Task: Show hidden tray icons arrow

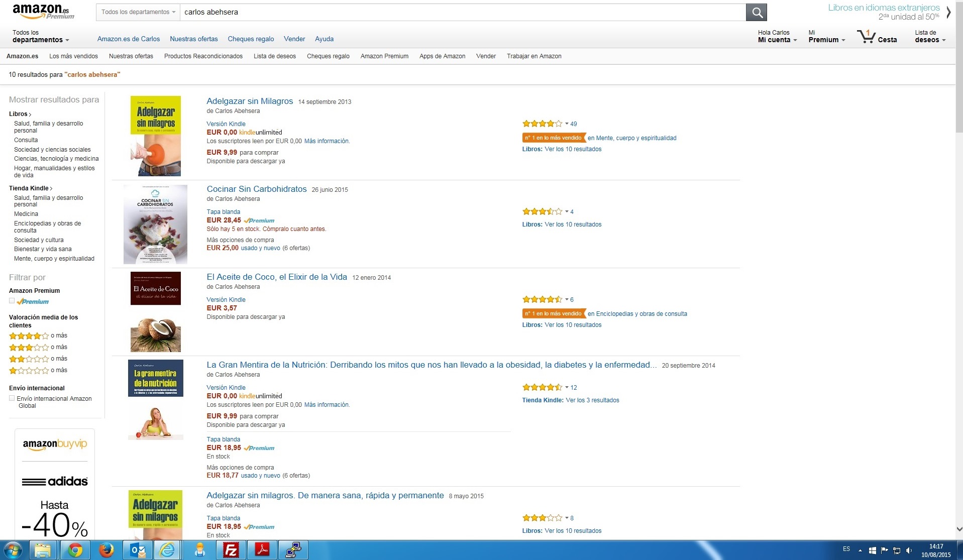Action: point(860,550)
